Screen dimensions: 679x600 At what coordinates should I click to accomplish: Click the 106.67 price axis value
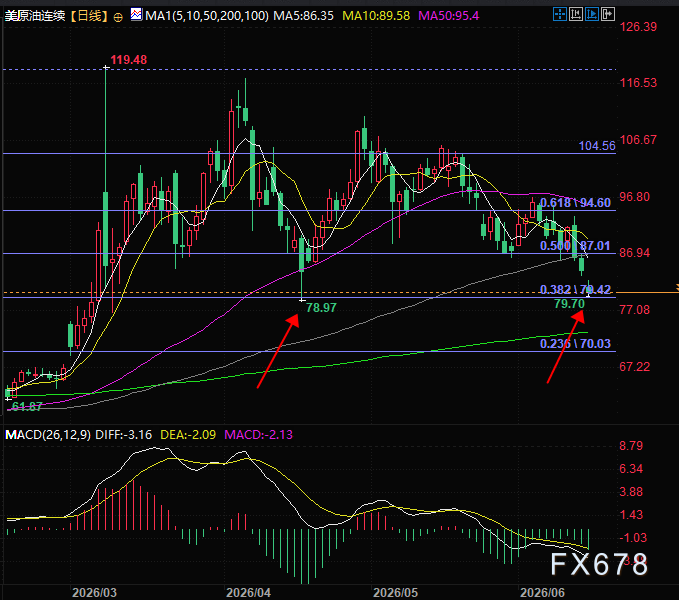[638, 140]
